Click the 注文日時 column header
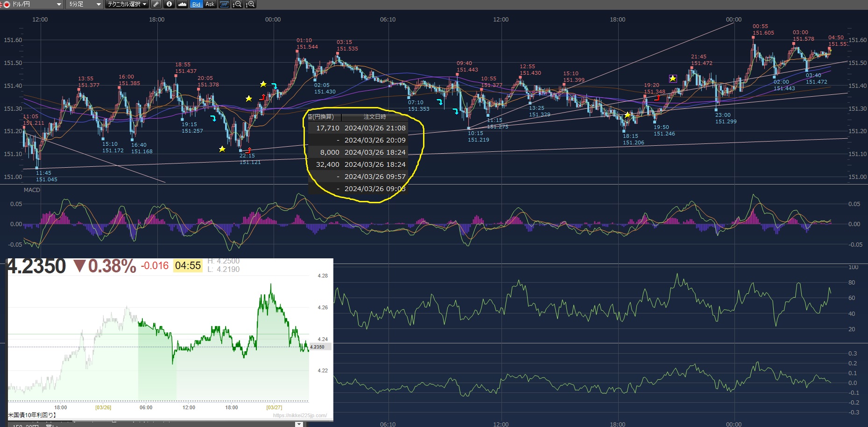The width and height of the screenshot is (868, 427). pos(374,117)
